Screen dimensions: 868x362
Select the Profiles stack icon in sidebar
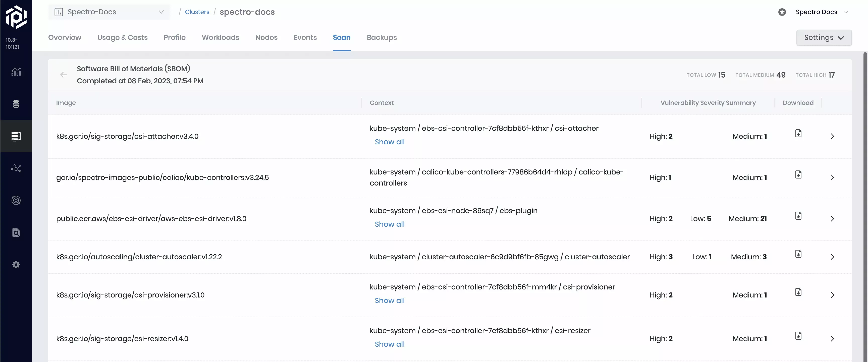pyautogui.click(x=16, y=104)
